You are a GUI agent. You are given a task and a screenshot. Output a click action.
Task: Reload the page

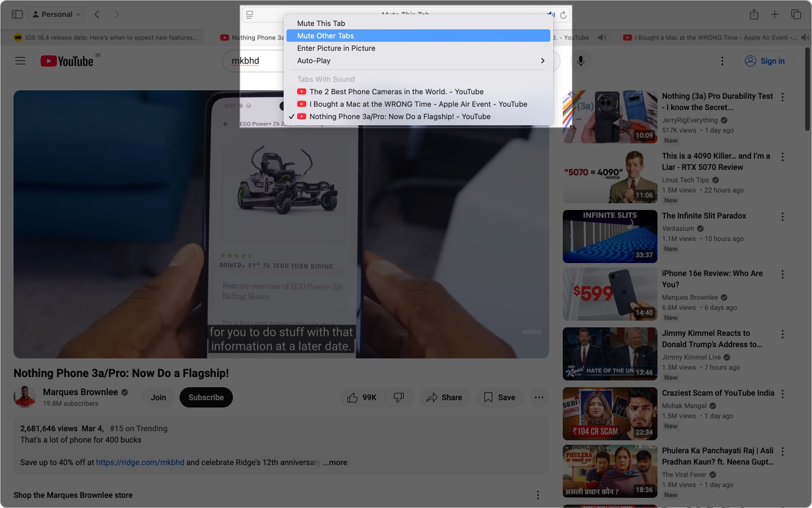click(x=563, y=15)
